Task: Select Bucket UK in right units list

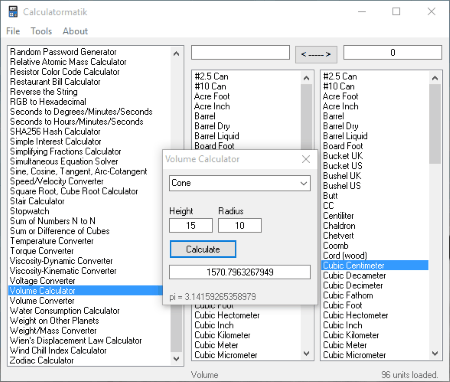Action: coord(343,156)
